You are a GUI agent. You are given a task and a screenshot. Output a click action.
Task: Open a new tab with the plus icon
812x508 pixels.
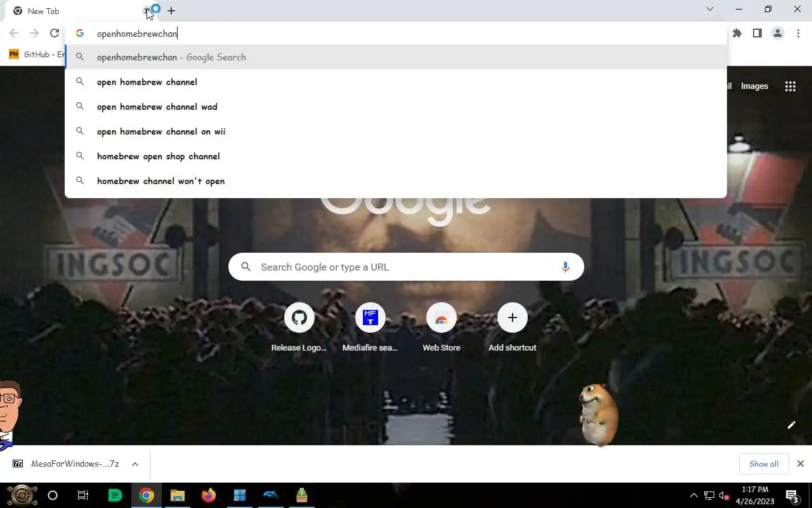click(x=171, y=11)
